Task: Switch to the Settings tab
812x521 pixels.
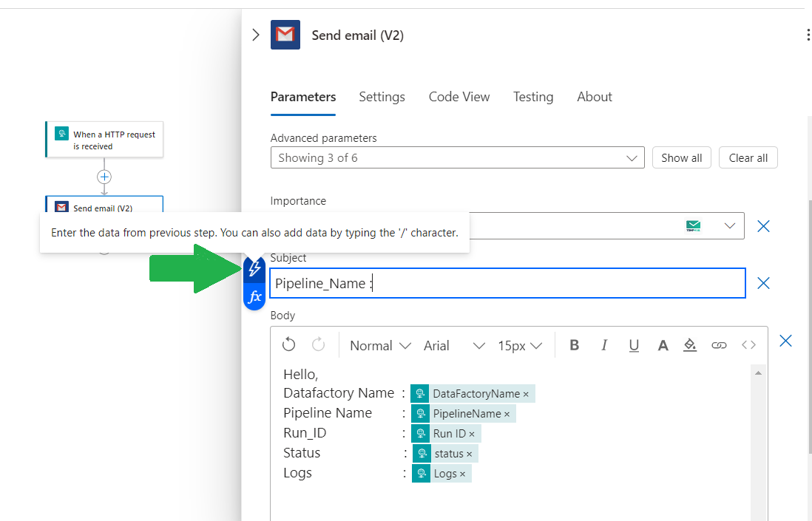Action: pos(382,97)
